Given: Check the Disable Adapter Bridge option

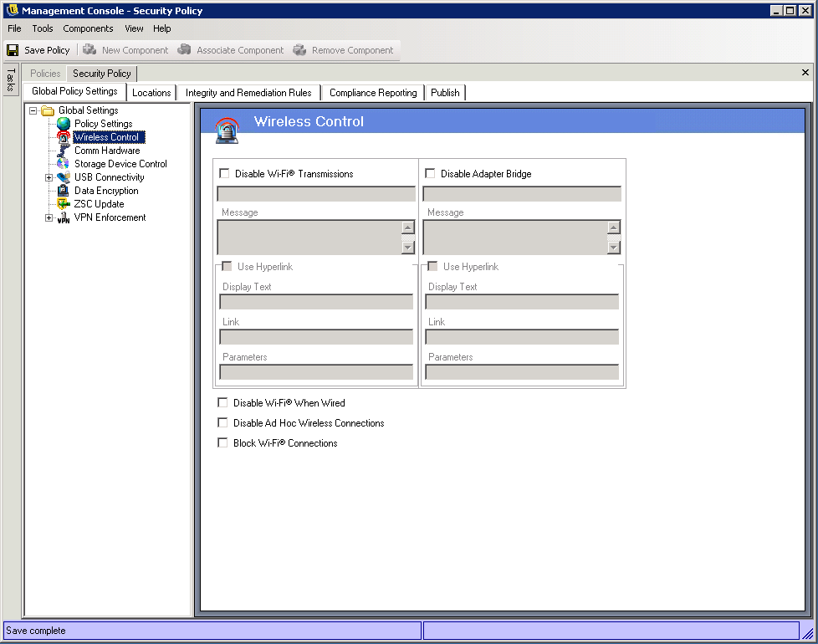Looking at the screenshot, I should click(x=430, y=173).
